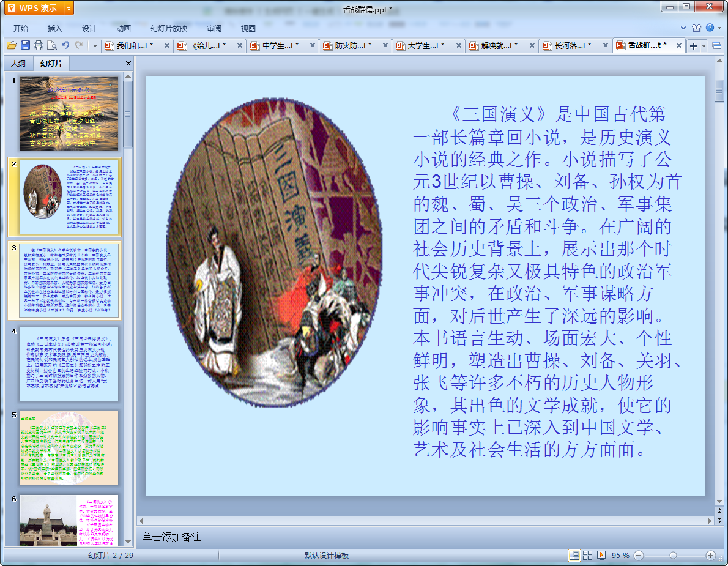Close the 大学生...t document tab

tap(459, 45)
